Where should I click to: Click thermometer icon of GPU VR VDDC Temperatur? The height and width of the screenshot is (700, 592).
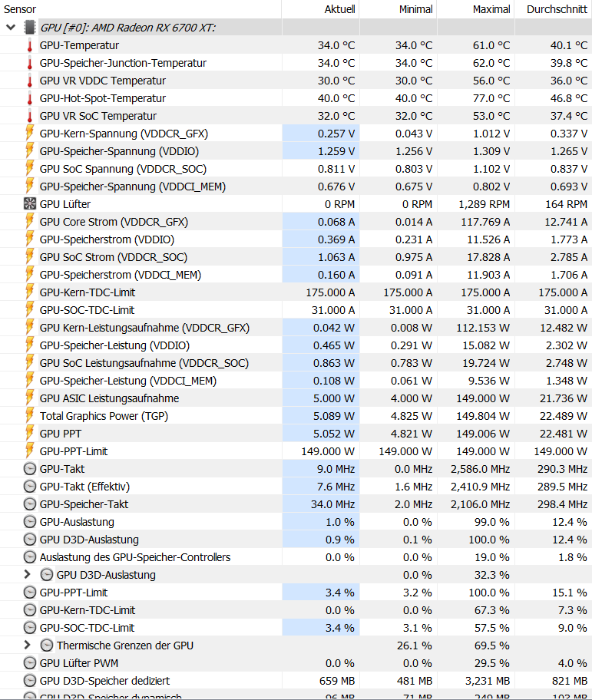pos(30,81)
